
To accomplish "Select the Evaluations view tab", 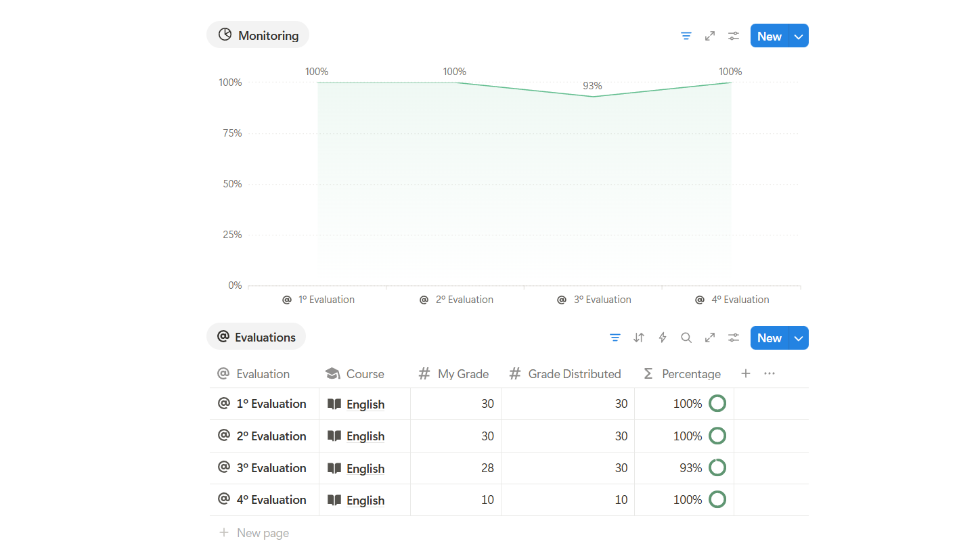I will point(256,337).
